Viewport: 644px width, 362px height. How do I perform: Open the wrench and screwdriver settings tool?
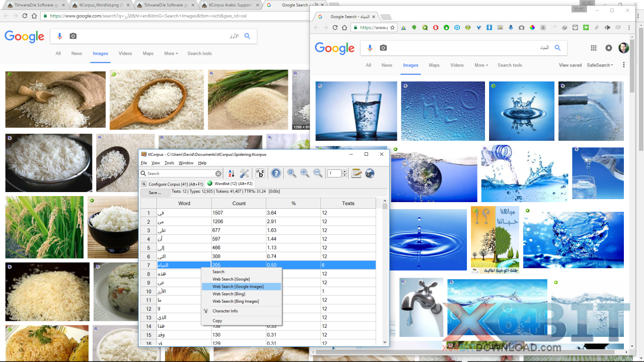(245, 173)
